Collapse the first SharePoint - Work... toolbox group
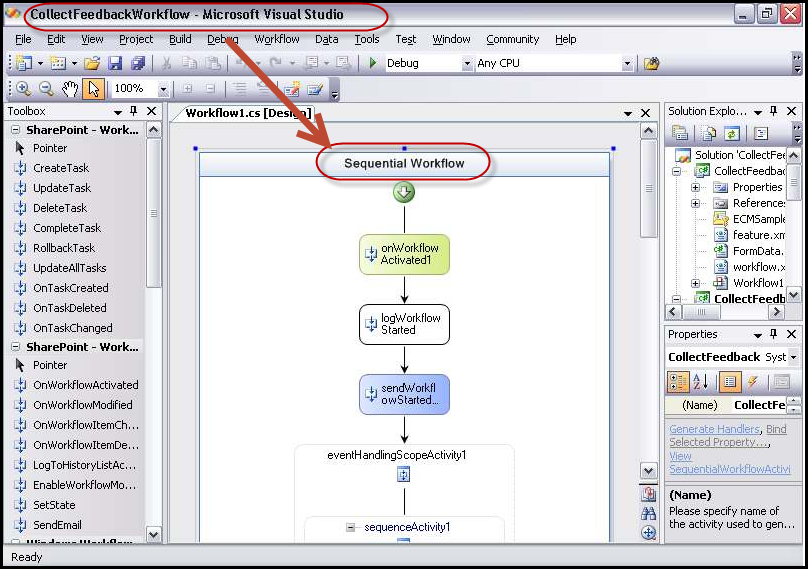The image size is (808, 569). 15,130
